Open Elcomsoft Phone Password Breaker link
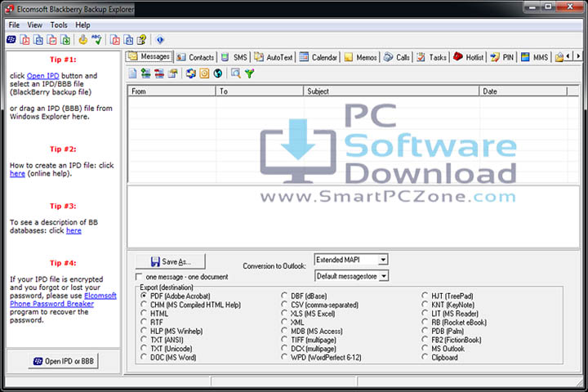The image size is (588, 392). (63, 300)
